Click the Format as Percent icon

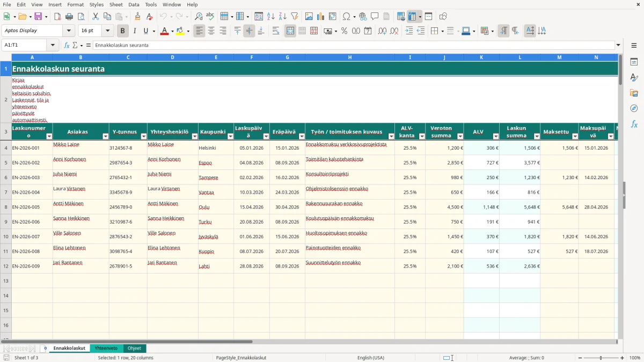(344, 31)
